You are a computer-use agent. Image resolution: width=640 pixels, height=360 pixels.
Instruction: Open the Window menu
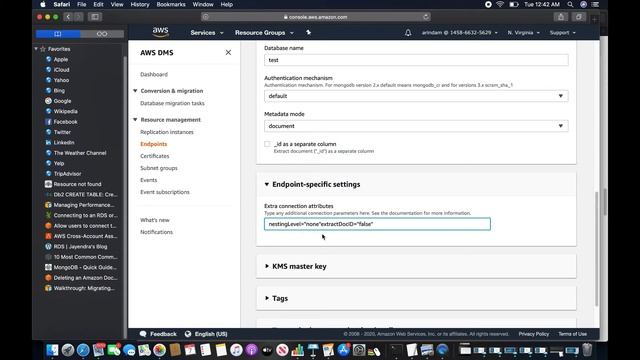[203, 4]
